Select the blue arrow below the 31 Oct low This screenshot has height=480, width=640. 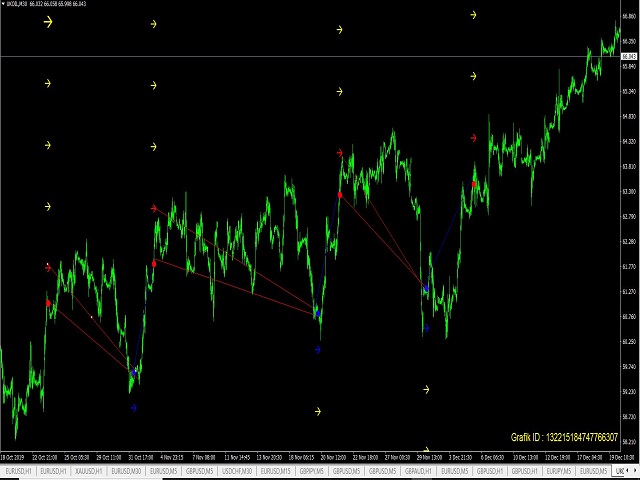click(133, 408)
